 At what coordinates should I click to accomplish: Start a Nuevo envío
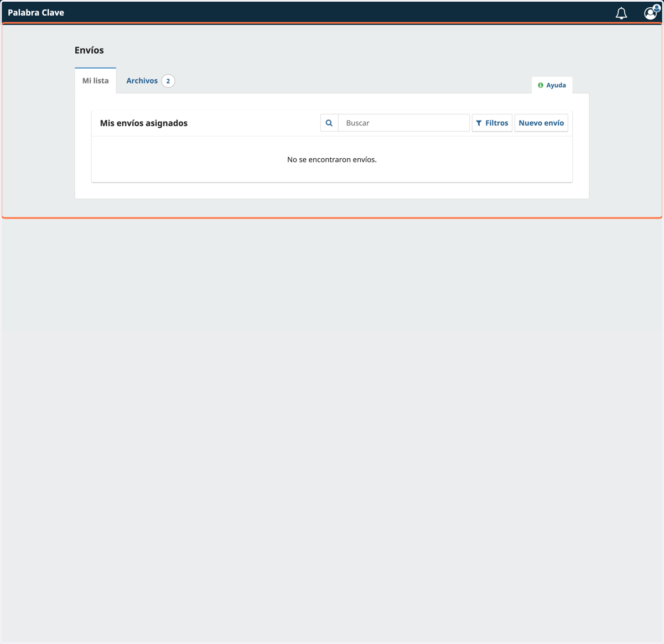541,123
